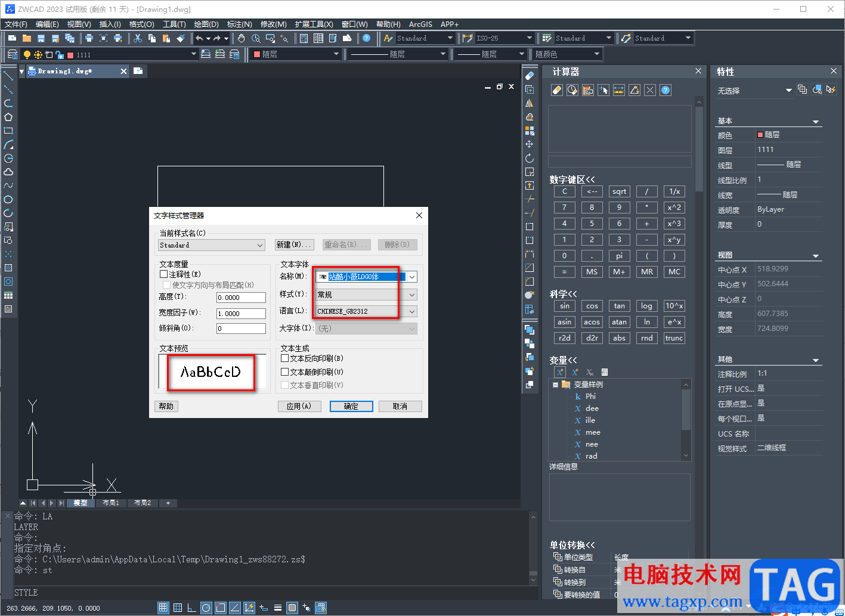Open the current style name Standard dropdown

point(212,245)
